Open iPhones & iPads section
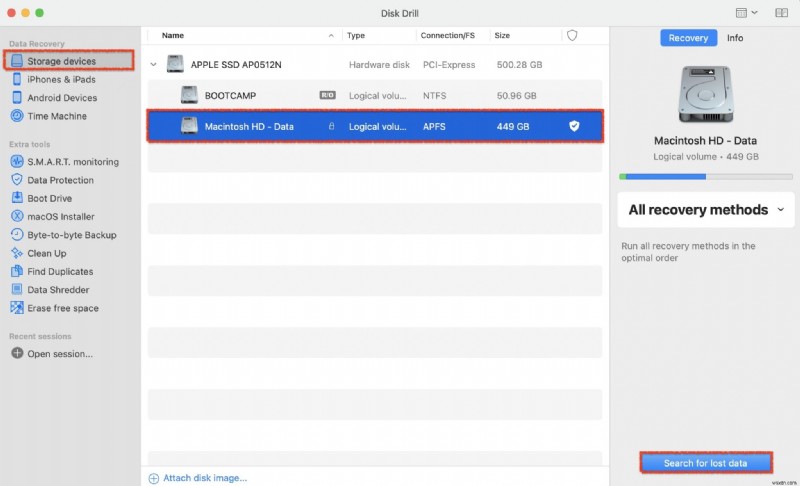The width and height of the screenshot is (800, 486). click(x=61, y=79)
